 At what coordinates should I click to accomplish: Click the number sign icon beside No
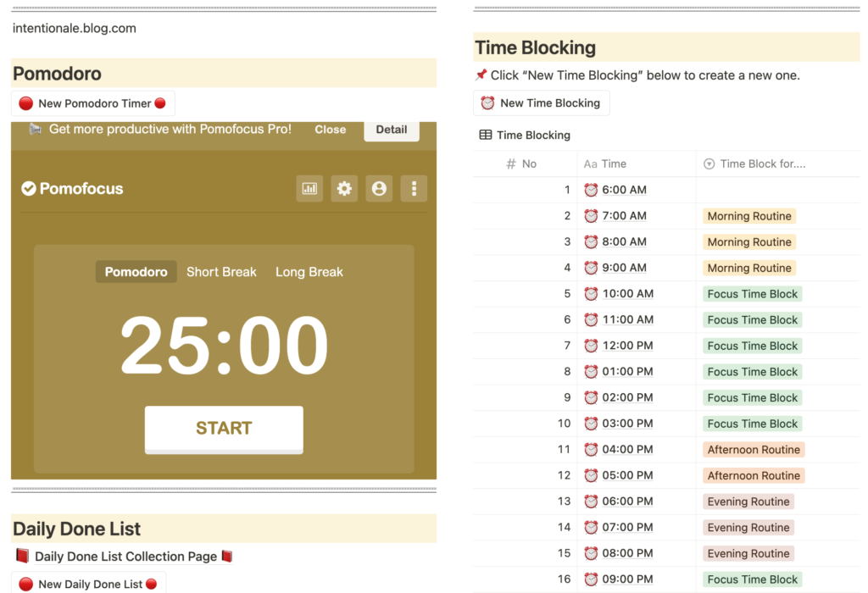tap(511, 163)
